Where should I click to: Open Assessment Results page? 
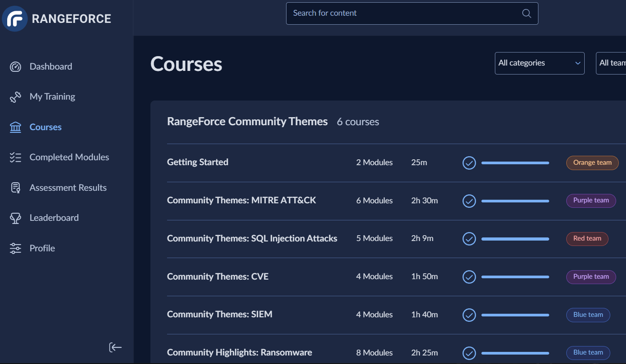(68, 188)
